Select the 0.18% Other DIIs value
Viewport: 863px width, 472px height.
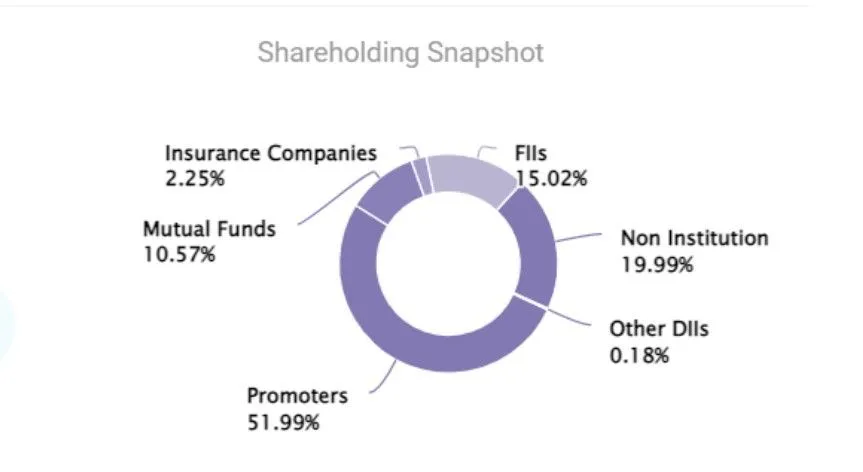coord(638,355)
